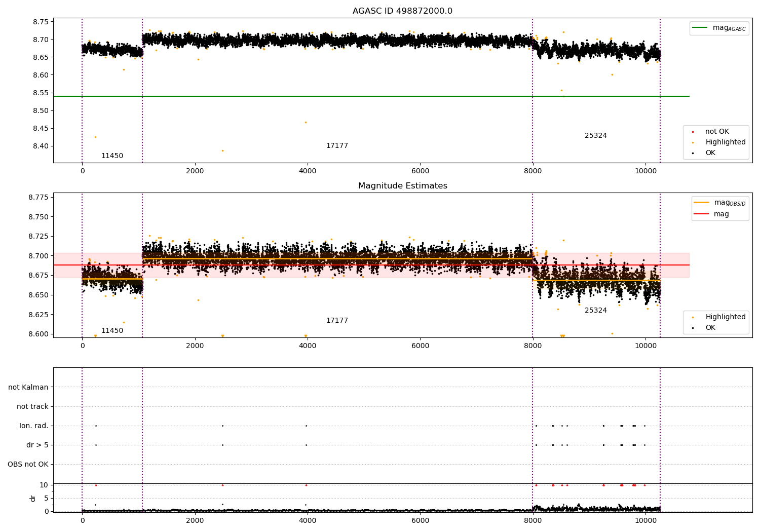Click the y-axis tick label "8.45"
This screenshot has width=760, height=532.
coord(41,128)
